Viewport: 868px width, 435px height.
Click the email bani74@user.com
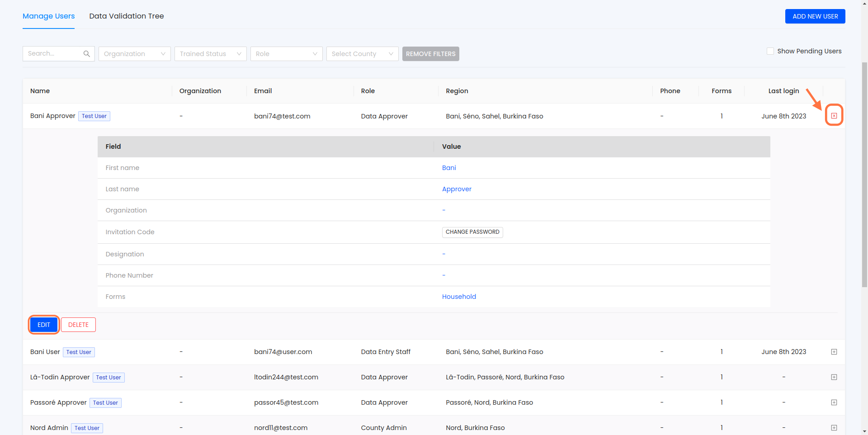coord(283,352)
